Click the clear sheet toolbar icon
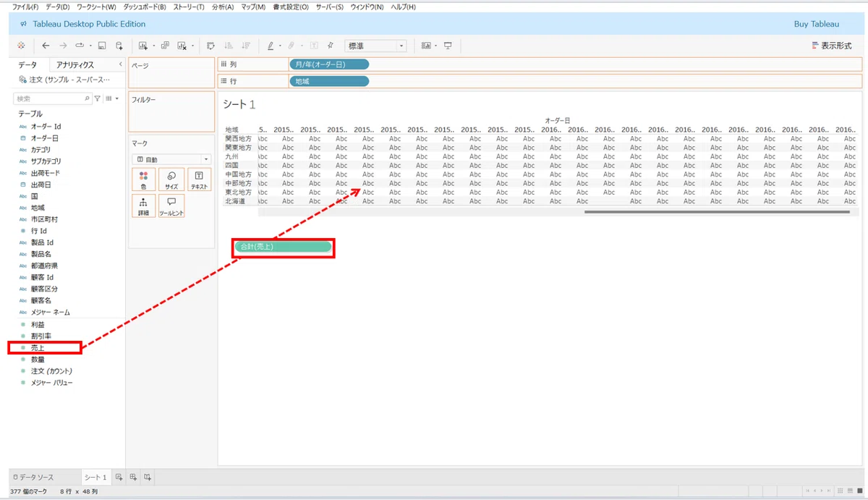Viewport: 868px width, 500px height. click(182, 46)
